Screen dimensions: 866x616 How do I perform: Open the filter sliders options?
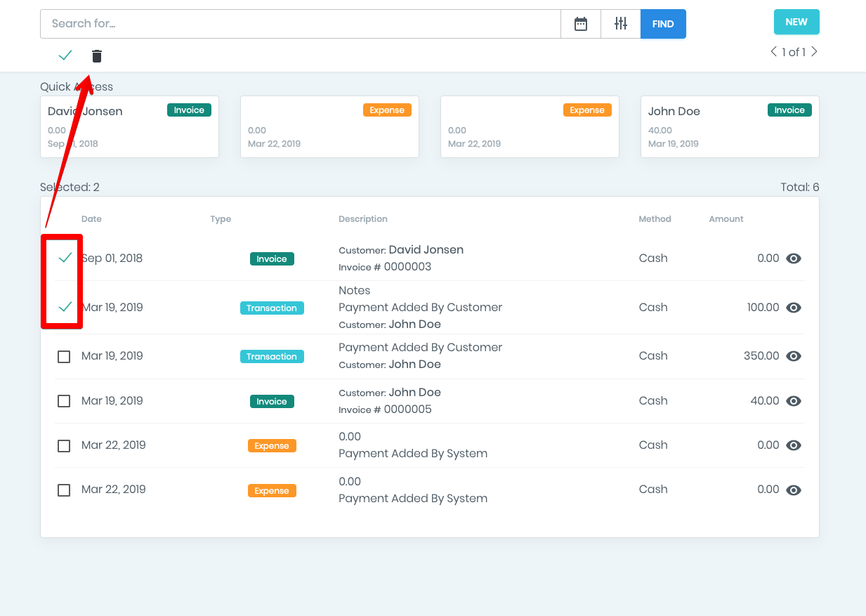click(x=621, y=24)
